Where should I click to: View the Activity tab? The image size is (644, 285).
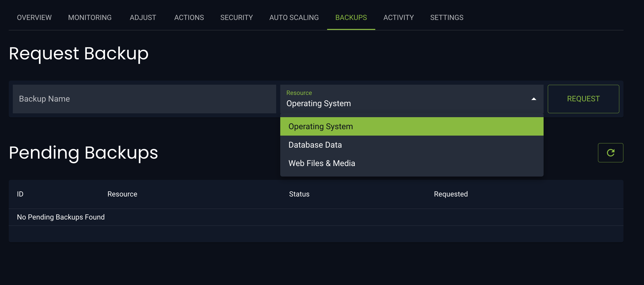pyautogui.click(x=398, y=17)
